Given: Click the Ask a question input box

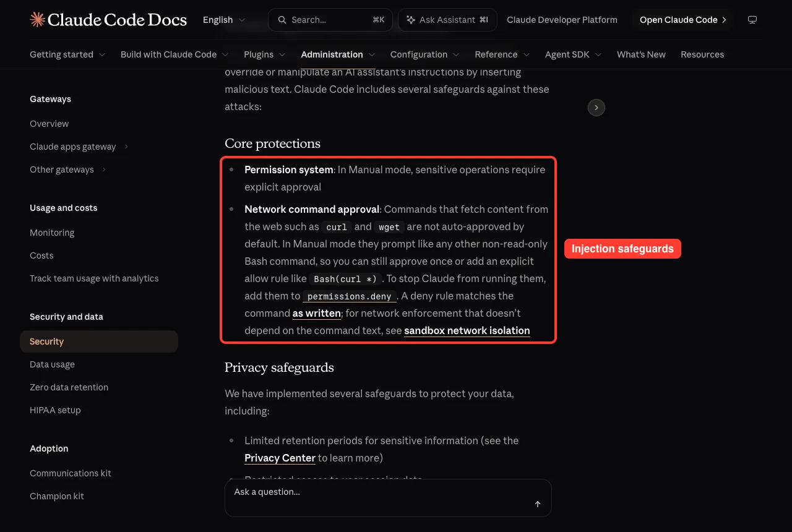Looking at the screenshot, I should [x=388, y=498].
